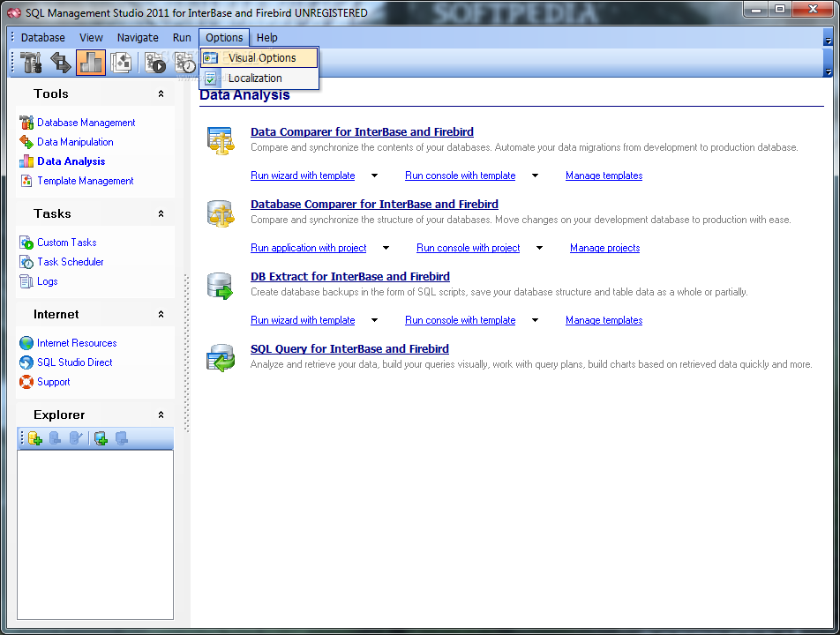Screen dimensions: 840x635
Task: Click the second Explorer toolbar database icon
Action: coord(55,438)
